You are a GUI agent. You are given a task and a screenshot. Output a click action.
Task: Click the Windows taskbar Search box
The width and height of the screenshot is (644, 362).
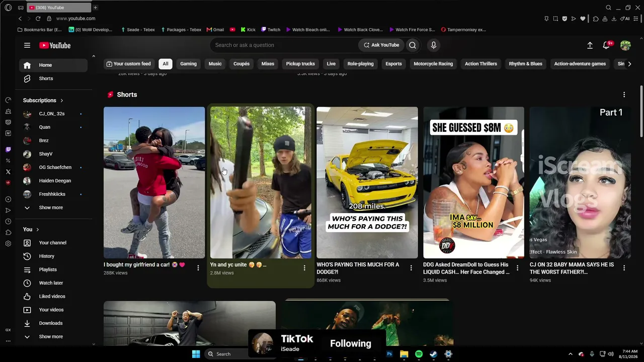click(x=226, y=354)
